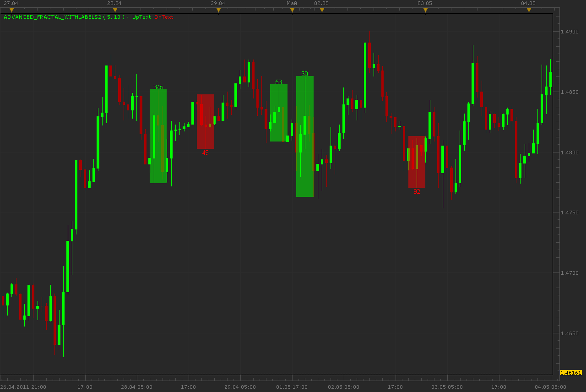The height and width of the screenshot is (392, 586).
Task: Click the 29.04 date header
Action: [218, 3]
